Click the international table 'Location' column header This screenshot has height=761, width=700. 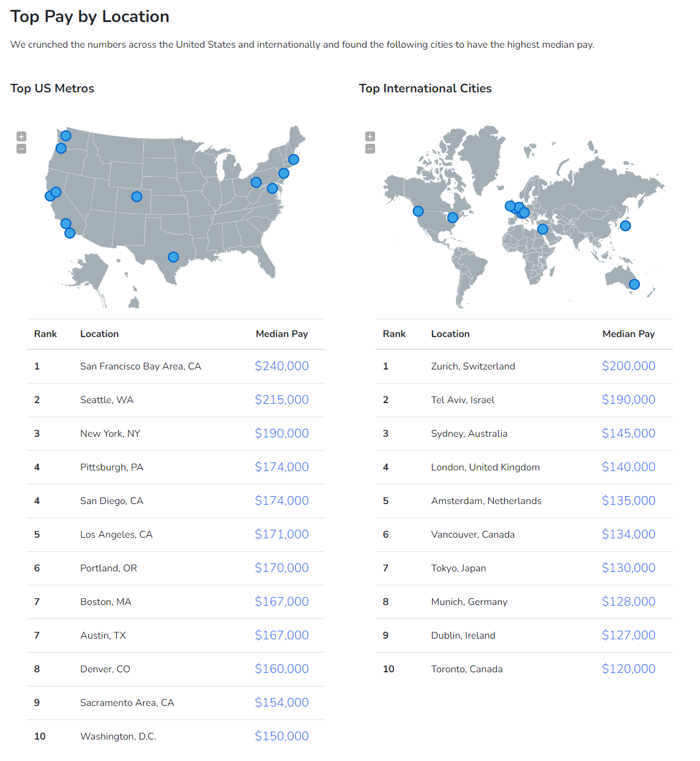pyautogui.click(x=450, y=333)
